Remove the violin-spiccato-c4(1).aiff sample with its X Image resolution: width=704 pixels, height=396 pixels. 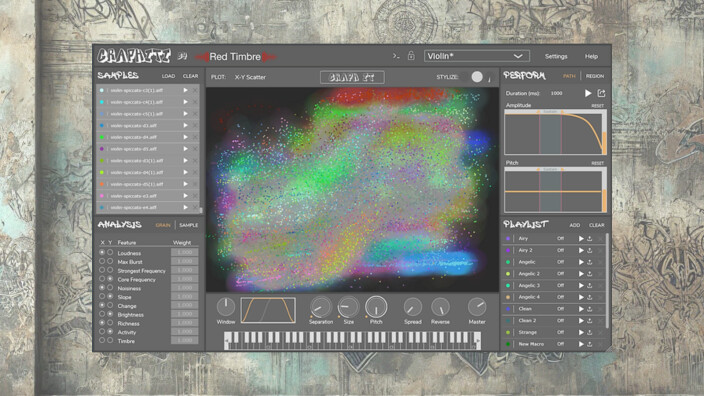pos(195,102)
